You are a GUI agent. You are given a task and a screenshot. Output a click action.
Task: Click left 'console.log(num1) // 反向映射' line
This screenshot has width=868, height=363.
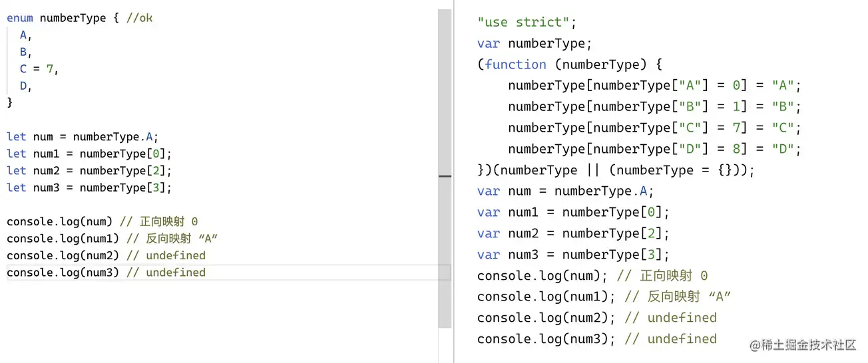pos(112,239)
